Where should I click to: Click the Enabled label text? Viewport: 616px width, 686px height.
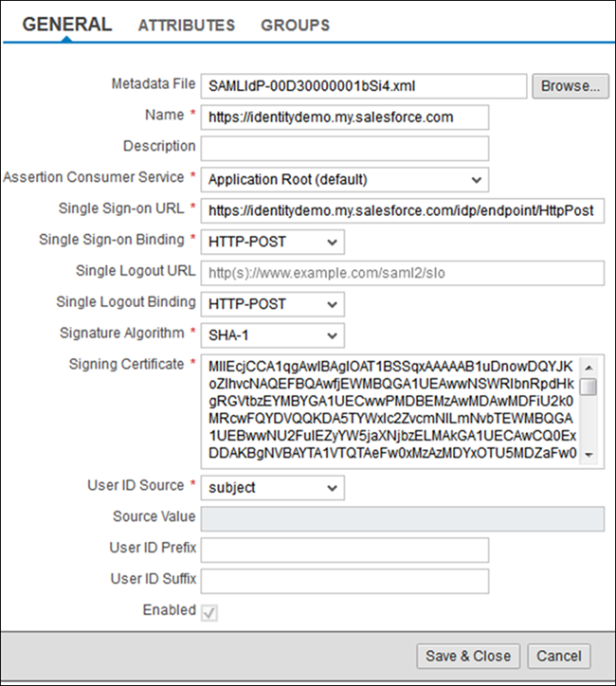coord(170,610)
